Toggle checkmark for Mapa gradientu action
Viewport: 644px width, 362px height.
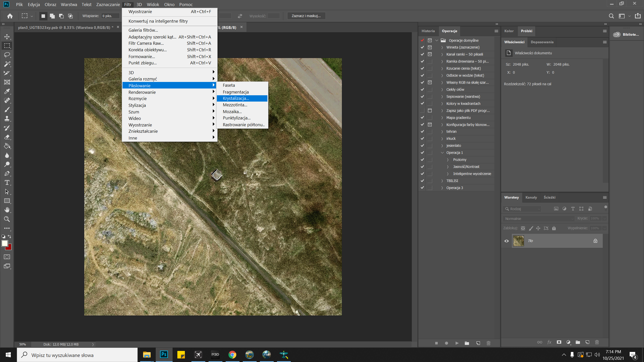[422, 117]
